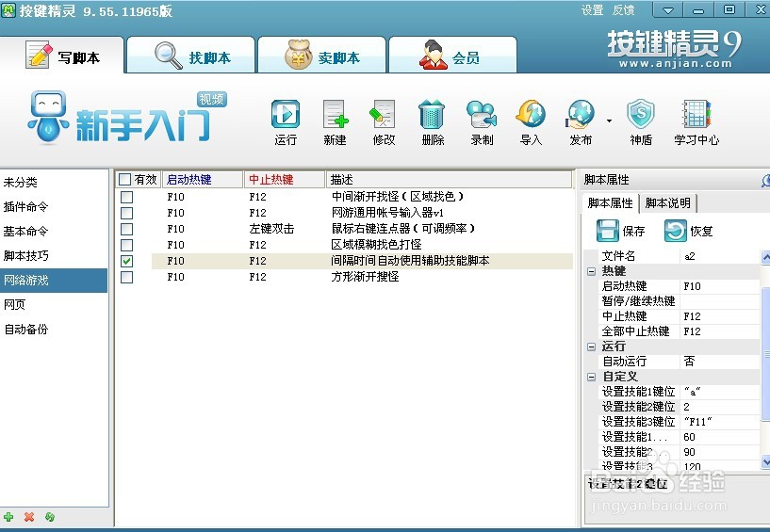The height and width of the screenshot is (532, 770).
Task: Switch to the 卖脚本 tab
Action: (x=321, y=56)
